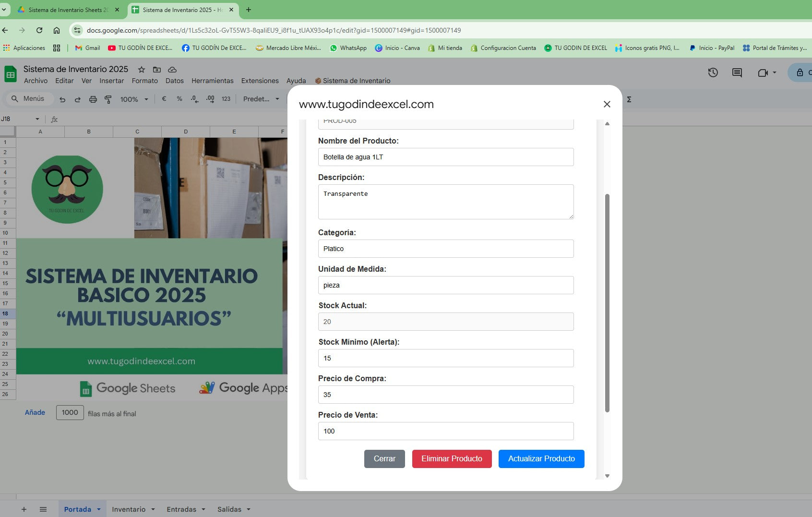Click the Redo arrow in Sheets toolbar

77,99
